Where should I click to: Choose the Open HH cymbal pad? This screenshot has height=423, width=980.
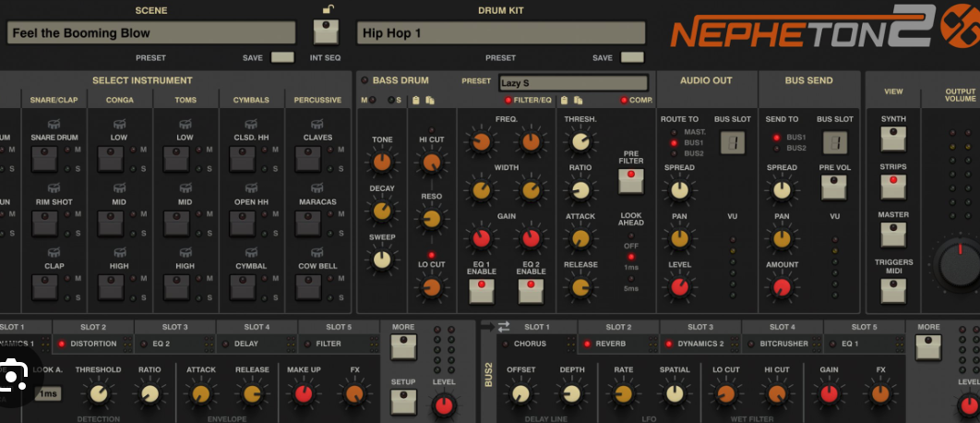(243, 224)
